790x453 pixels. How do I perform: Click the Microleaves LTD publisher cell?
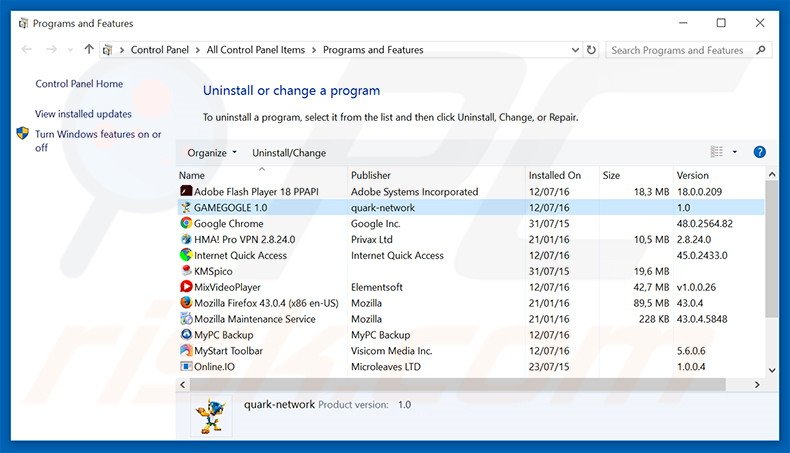pos(385,367)
